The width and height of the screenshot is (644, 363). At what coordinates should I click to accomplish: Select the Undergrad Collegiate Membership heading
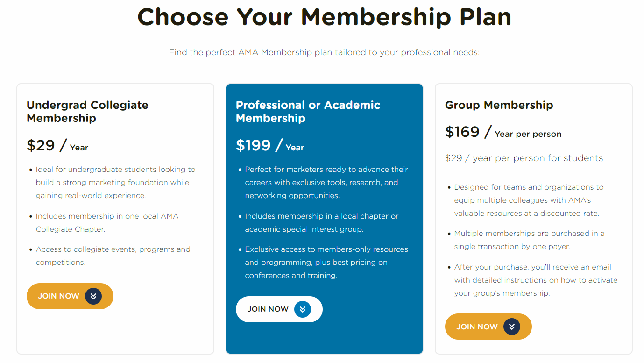[87, 112]
